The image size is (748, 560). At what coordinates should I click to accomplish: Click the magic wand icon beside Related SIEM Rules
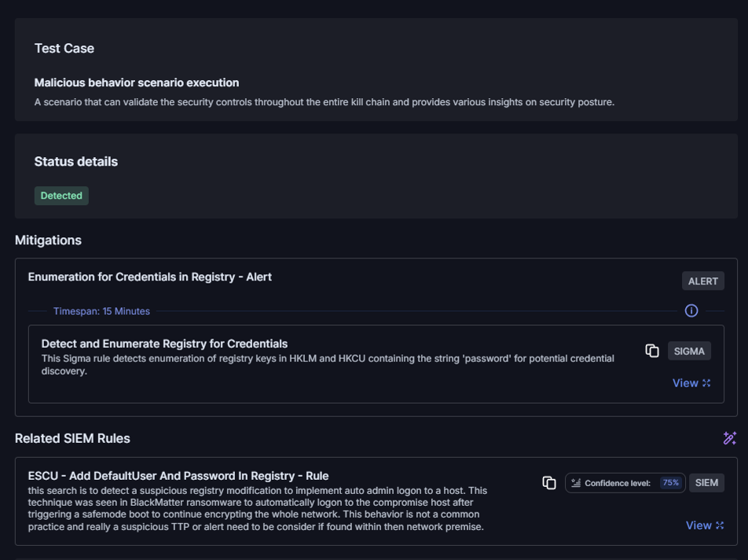pyautogui.click(x=729, y=438)
